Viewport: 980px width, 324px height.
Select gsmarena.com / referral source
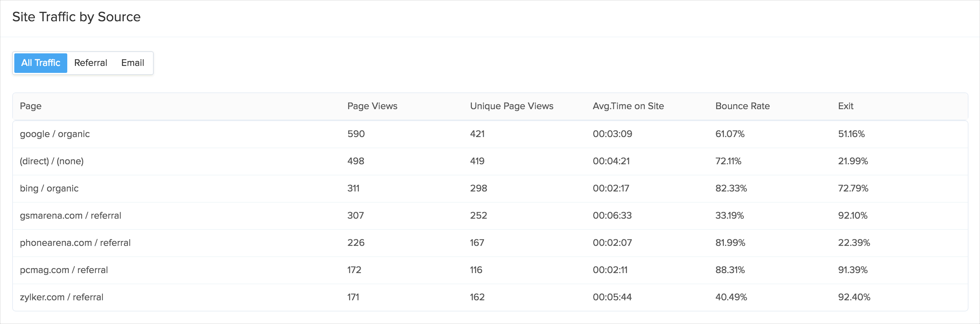(x=70, y=216)
